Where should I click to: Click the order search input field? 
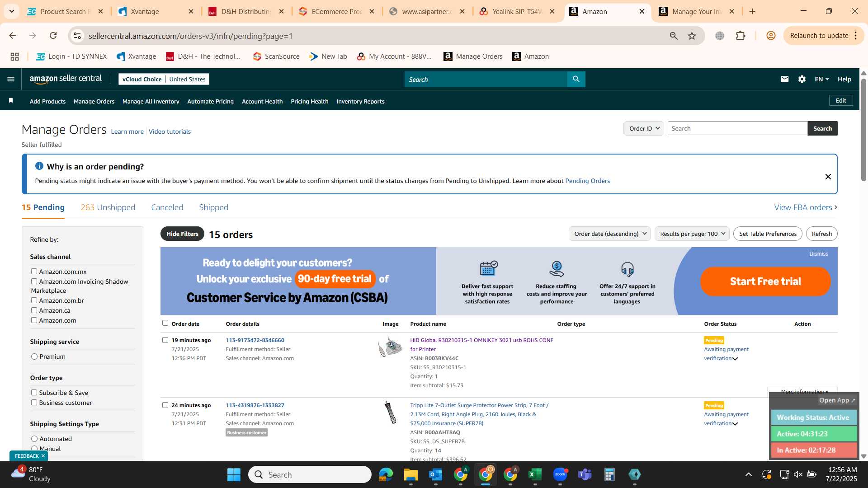pyautogui.click(x=737, y=128)
